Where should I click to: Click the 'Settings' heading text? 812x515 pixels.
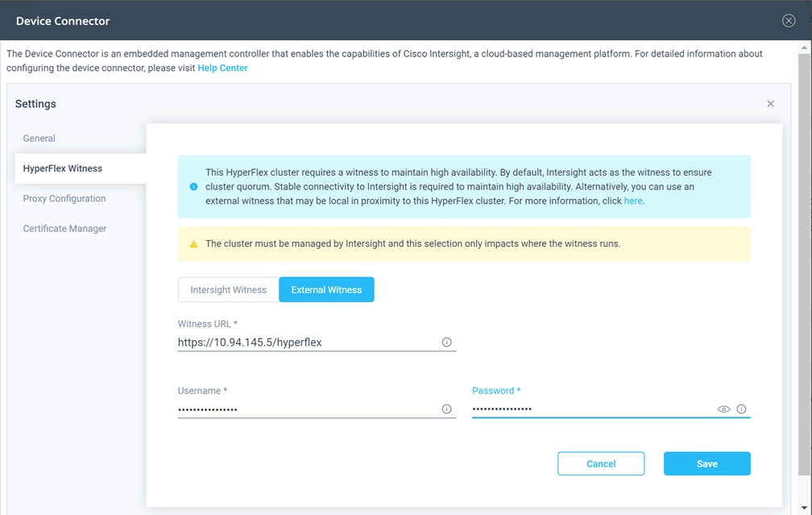point(35,104)
